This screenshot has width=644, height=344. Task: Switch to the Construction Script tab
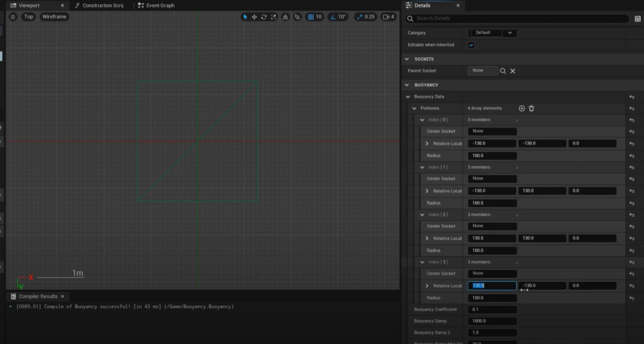pyautogui.click(x=102, y=5)
